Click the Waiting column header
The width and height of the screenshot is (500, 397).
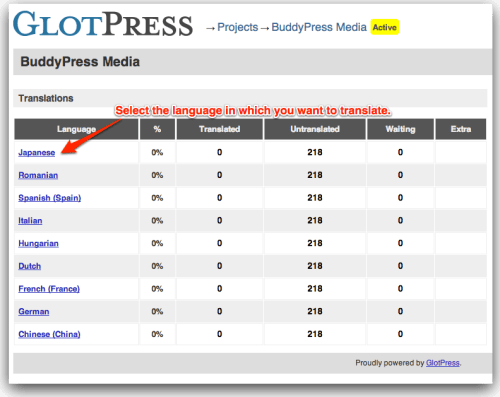(x=400, y=129)
